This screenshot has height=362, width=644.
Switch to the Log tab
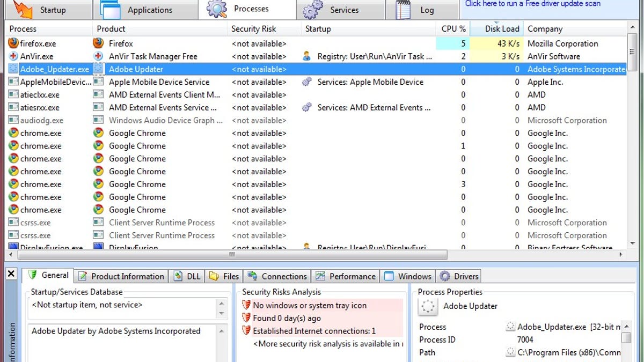[422, 10]
